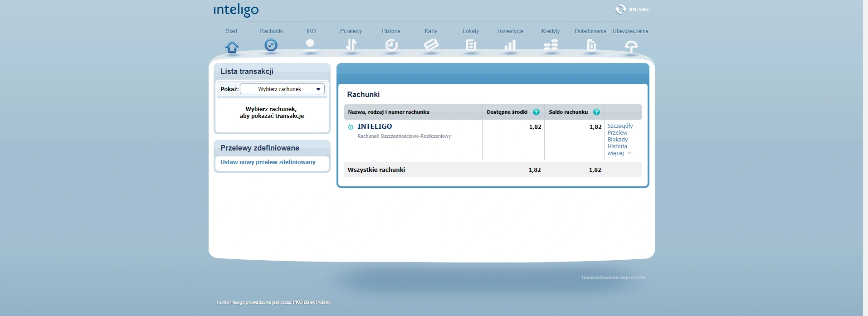Select the Karty menu label
The height and width of the screenshot is (316, 868).
[431, 31]
